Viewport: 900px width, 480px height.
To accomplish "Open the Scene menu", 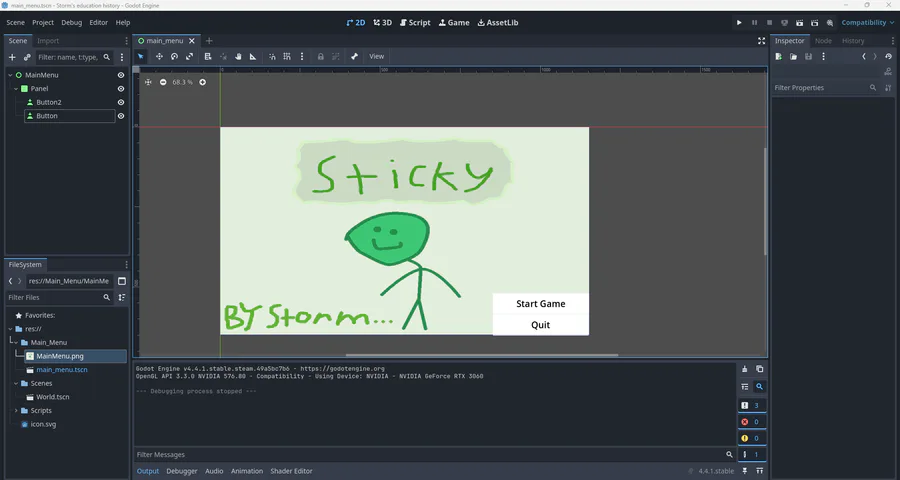I will (15, 22).
